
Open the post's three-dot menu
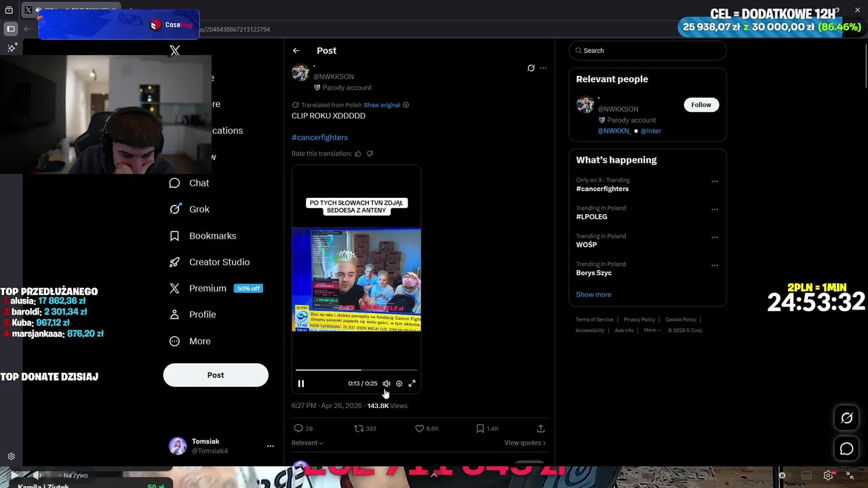(x=542, y=68)
